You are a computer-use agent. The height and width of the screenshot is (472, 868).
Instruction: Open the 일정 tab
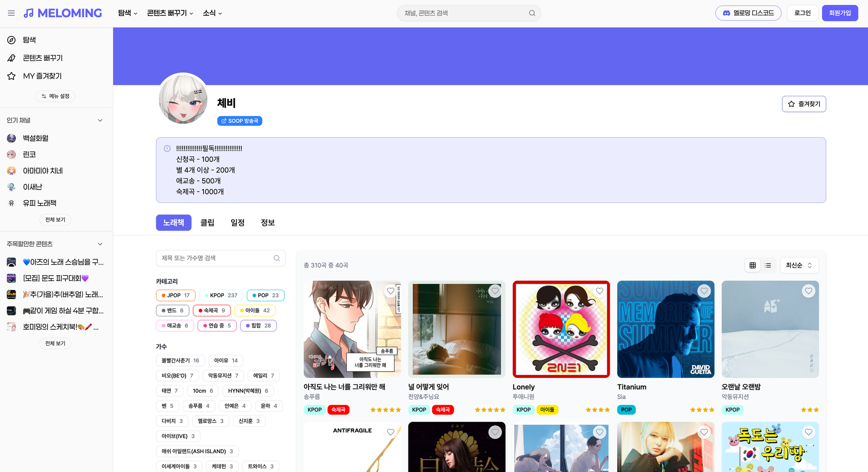tap(237, 223)
